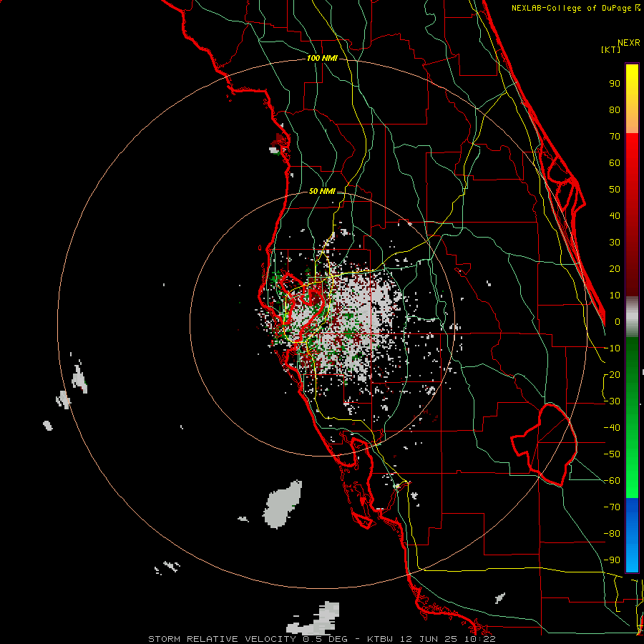Click the 100 NMI range ring label

coord(322,59)
